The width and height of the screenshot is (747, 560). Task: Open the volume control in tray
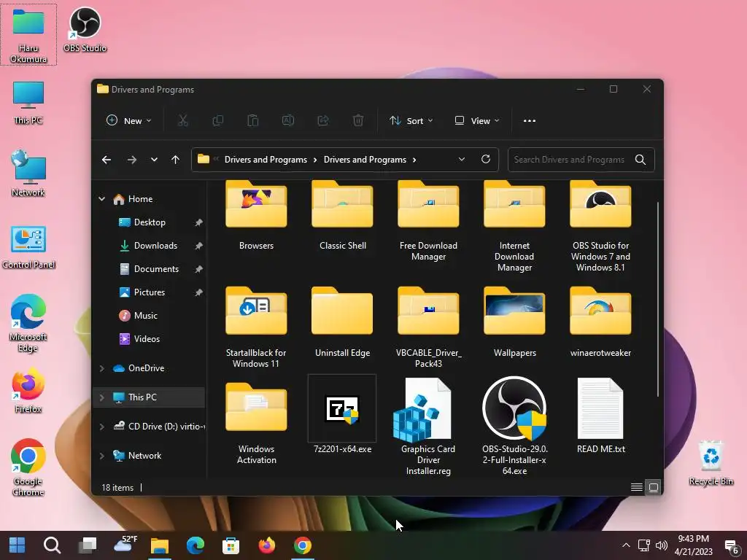coord(661,545)
